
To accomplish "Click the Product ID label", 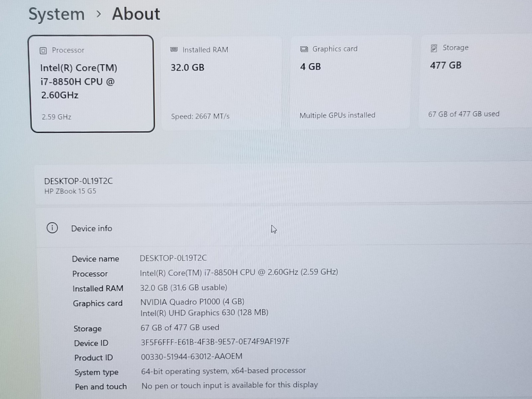I will coord(93,358).
